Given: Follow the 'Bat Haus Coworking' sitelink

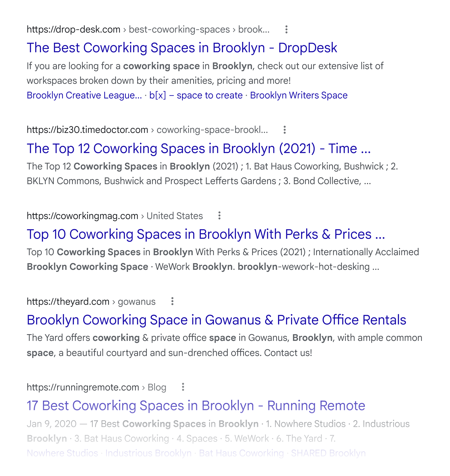Looking at the screenshot, I should [x=241, y=453].
